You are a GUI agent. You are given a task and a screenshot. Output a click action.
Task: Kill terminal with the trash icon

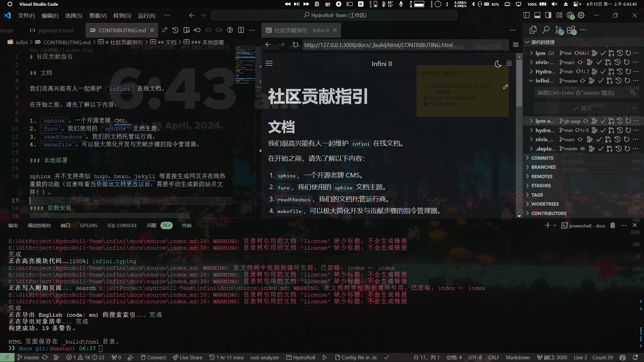612,225
